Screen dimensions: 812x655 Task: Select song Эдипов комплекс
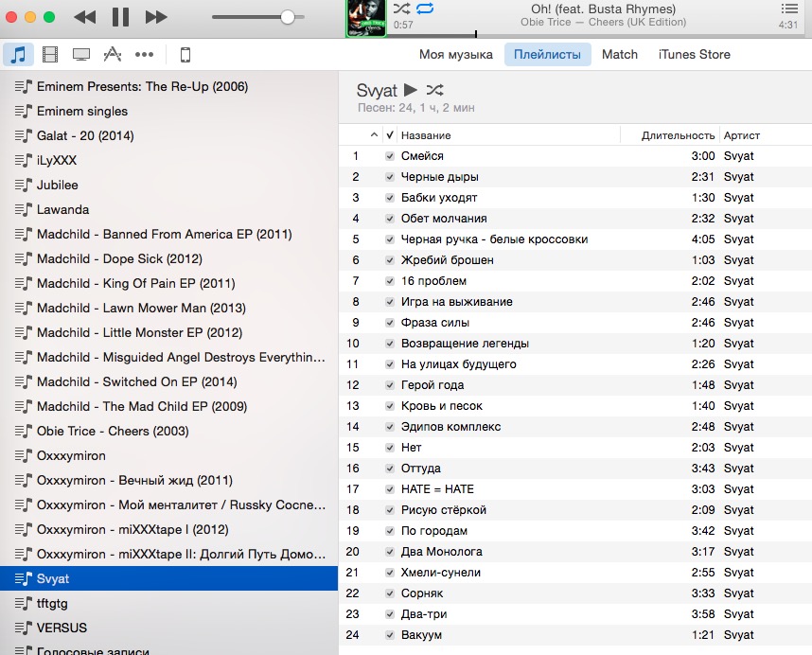tap(575, 427)
